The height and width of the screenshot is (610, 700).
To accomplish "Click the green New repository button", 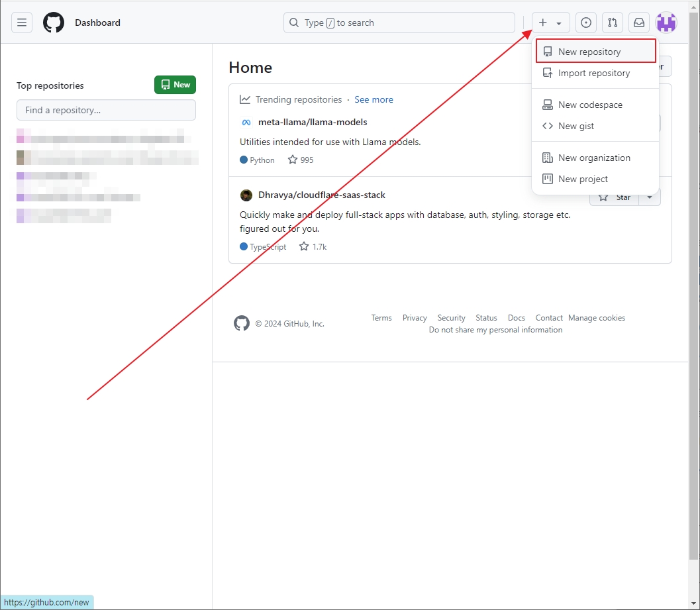I will [x=175, y=84].
